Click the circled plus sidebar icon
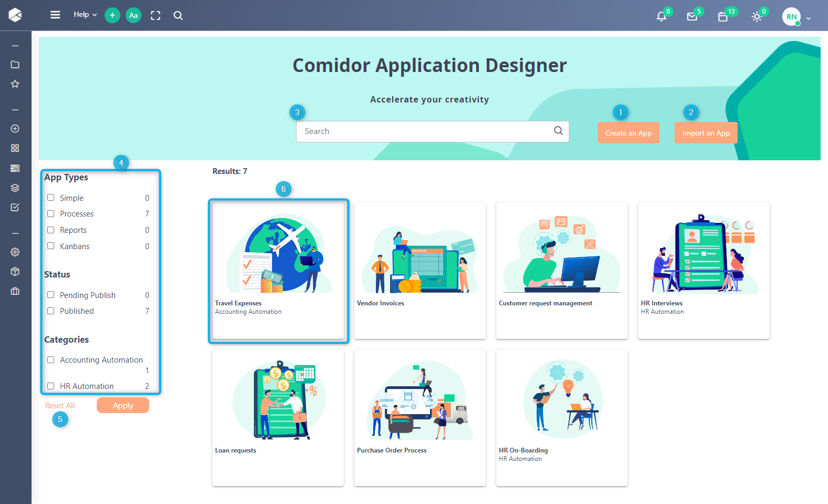Image resolution: width=828 pixels, height=504 pixels. [x=15, y=129]
